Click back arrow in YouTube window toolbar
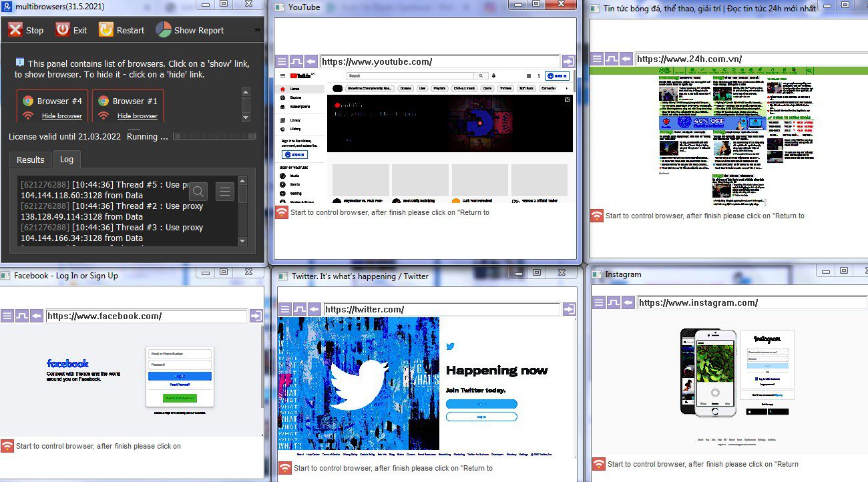This screenshot has width=868, height=482. (310, 61)
